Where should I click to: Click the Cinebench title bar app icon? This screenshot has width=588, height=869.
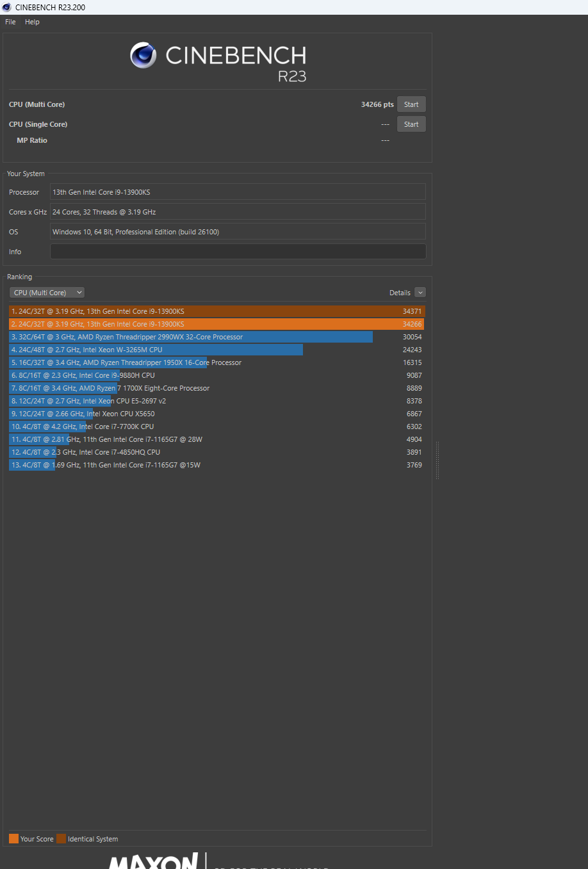point(6,7)
